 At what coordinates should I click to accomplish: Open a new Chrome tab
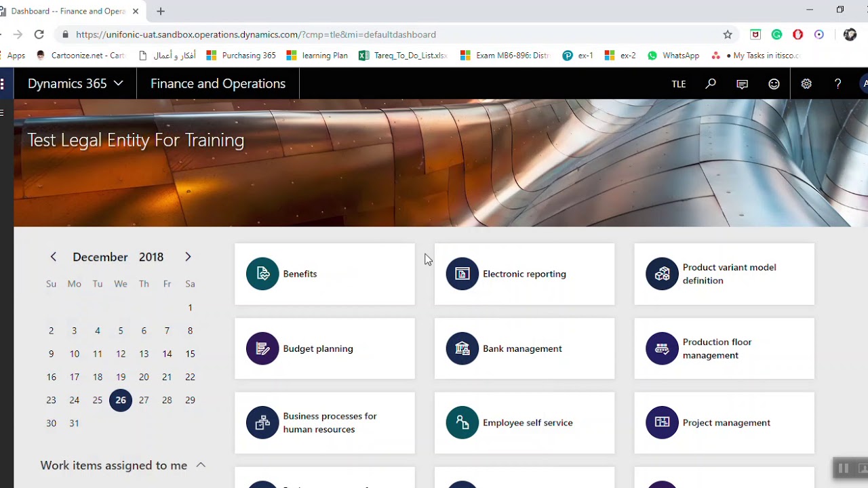[161, 11]
